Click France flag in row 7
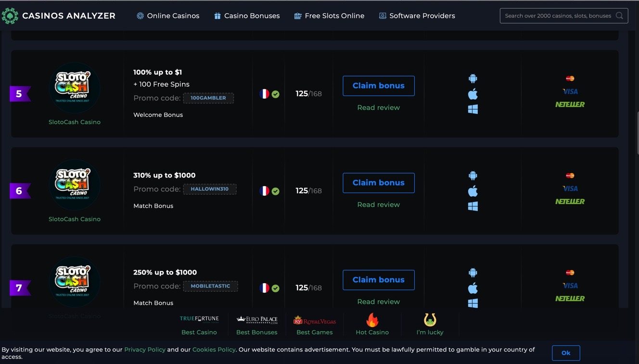Image resolution: width=639 pixels, height=364 pixels. (x=264, y=288)
